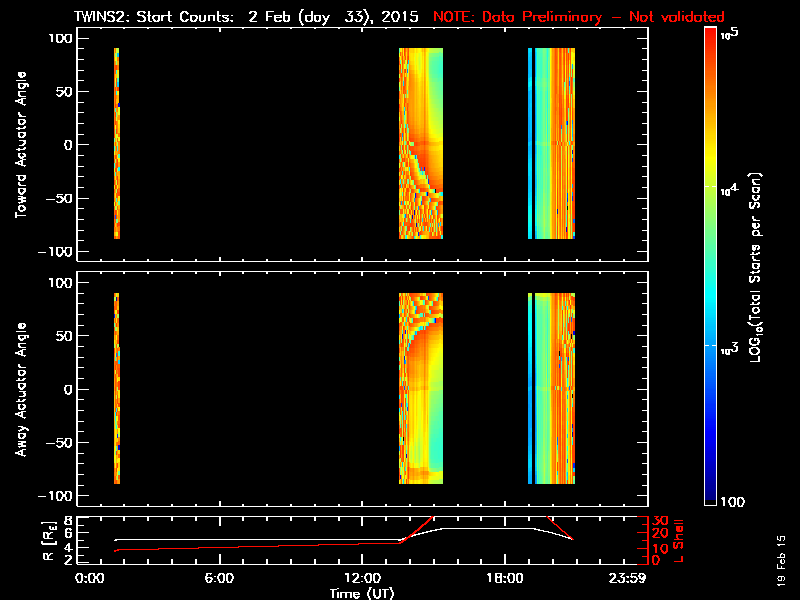Click the '23:59' time tick label
Screen dimensions: 800x600
[x=627, y=578]
